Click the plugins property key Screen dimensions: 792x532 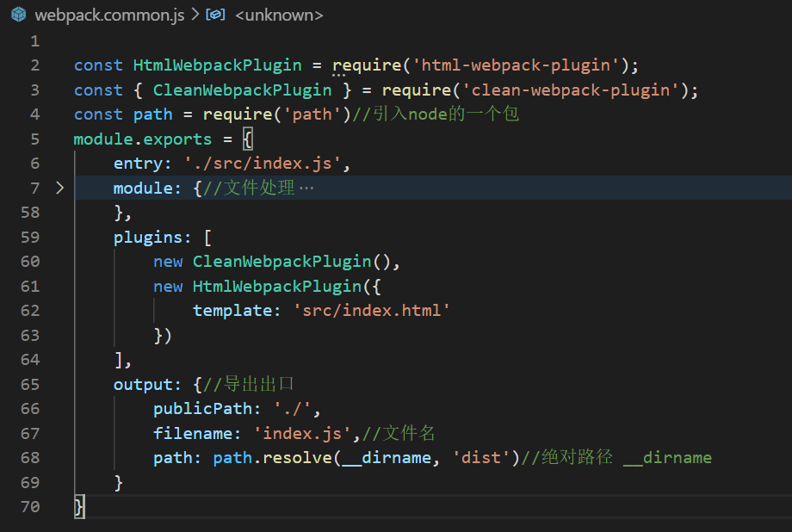[x=147, y=238]
